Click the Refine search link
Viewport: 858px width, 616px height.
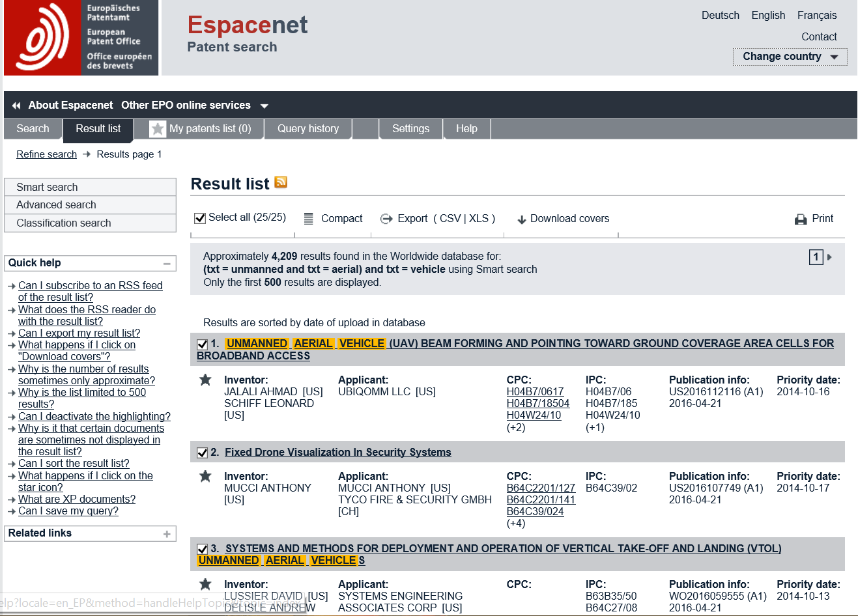point(46,154)
